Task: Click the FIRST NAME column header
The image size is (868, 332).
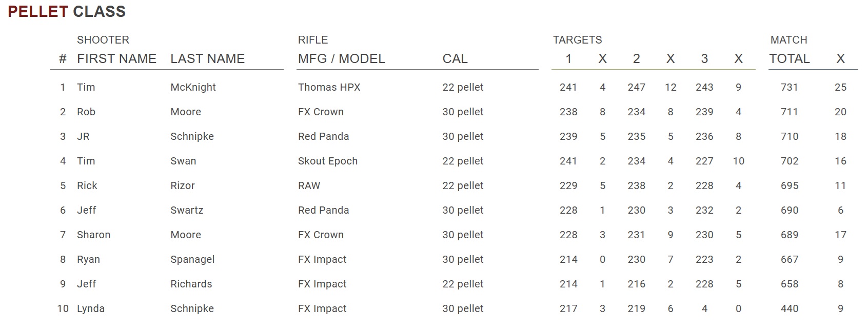Action: (x=116, y=58)
